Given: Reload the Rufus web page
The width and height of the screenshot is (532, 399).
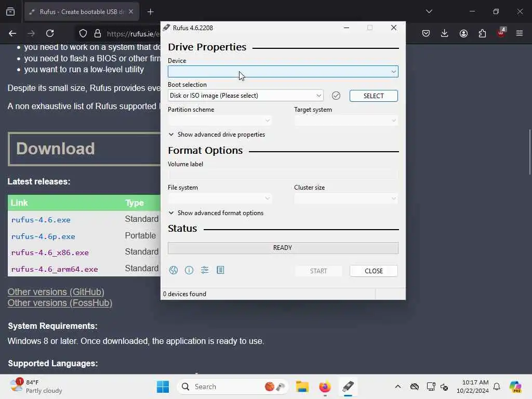Looking at the screenshot, I should (50, 33).
